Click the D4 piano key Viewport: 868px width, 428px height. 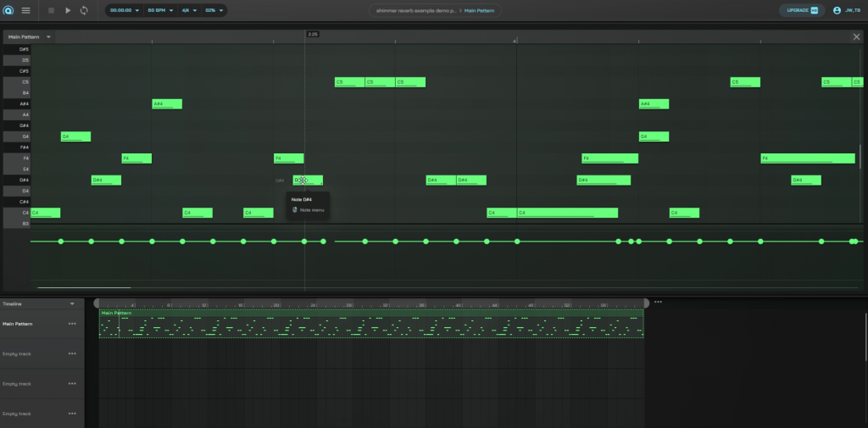[17, 191]
